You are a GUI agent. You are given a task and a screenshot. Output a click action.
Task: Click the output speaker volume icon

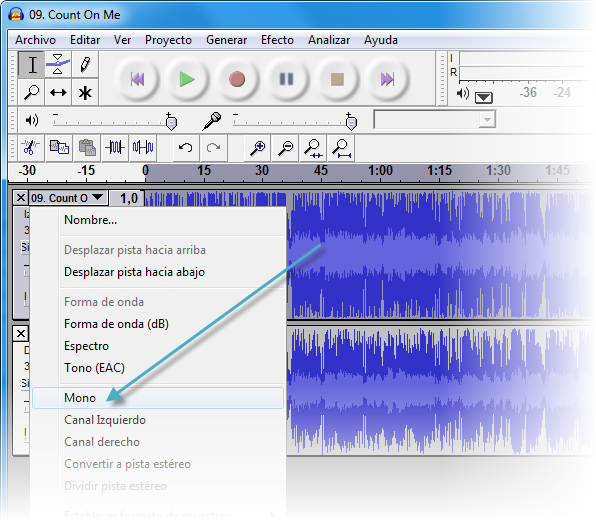click(32, 120)
